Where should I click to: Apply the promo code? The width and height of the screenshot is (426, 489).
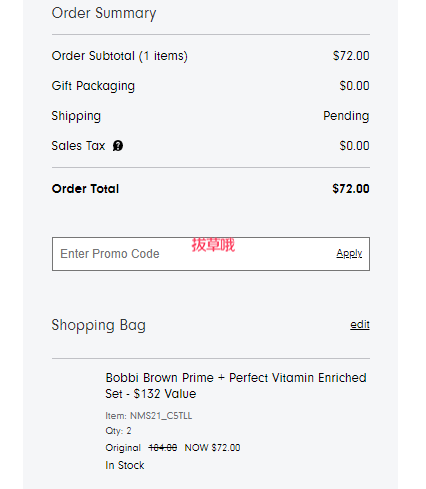coord(349,253)
